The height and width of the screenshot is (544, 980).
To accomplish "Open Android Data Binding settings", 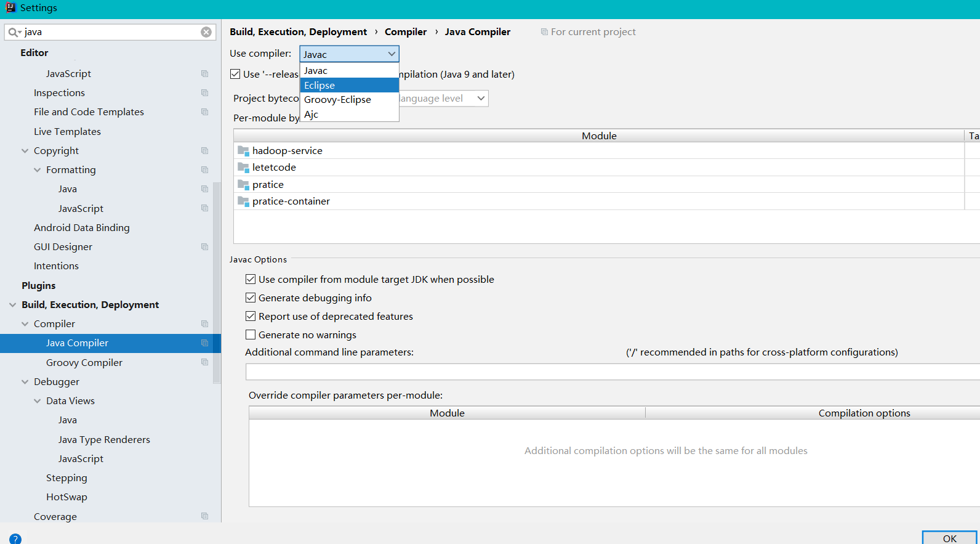I will coord(82,227).
